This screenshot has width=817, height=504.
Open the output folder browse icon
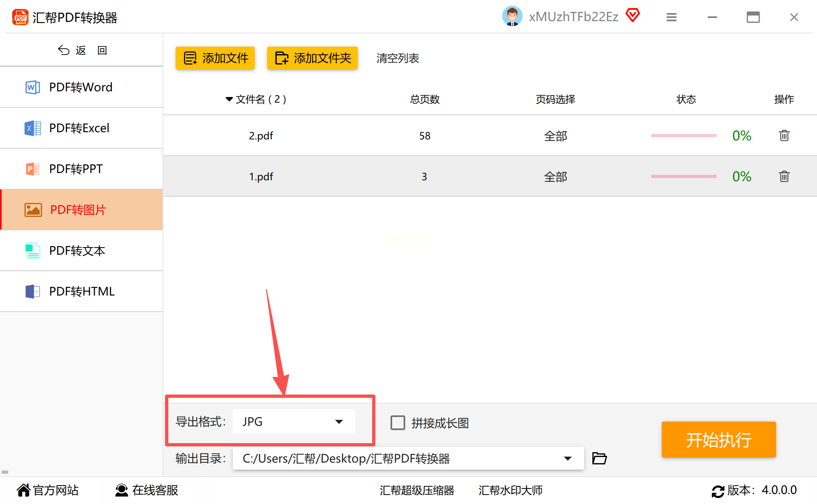click(599, 458)
